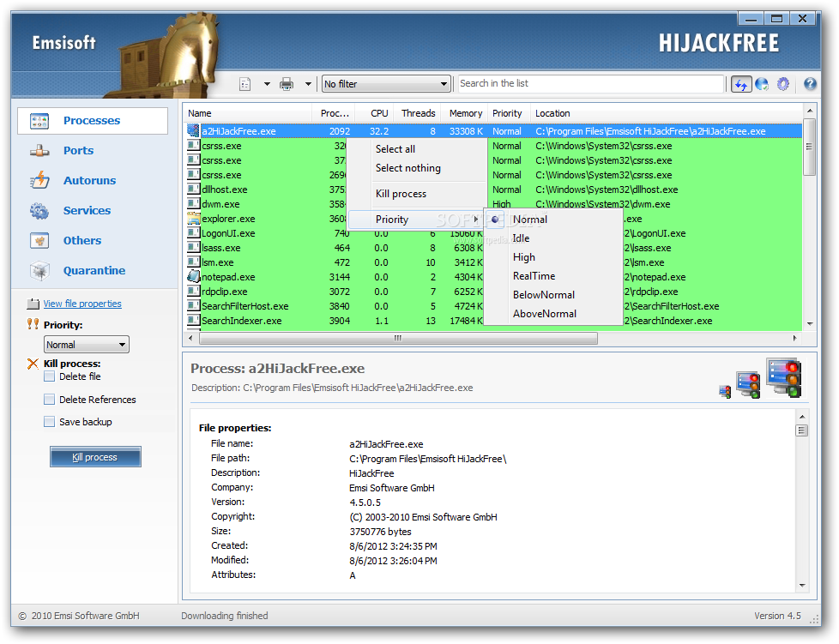Click the refresh list arrows icon
839x644 pixels.
(x=741, y=84)
